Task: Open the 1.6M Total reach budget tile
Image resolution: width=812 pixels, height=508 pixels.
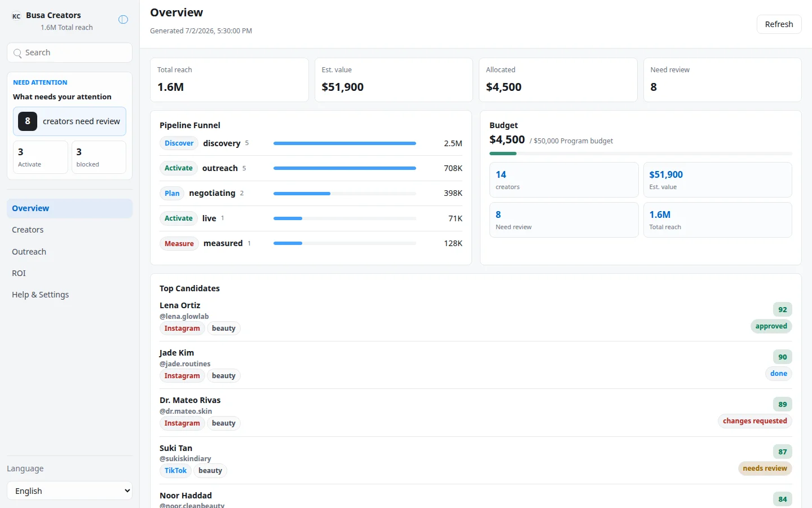Action: [x=717, y=220]
